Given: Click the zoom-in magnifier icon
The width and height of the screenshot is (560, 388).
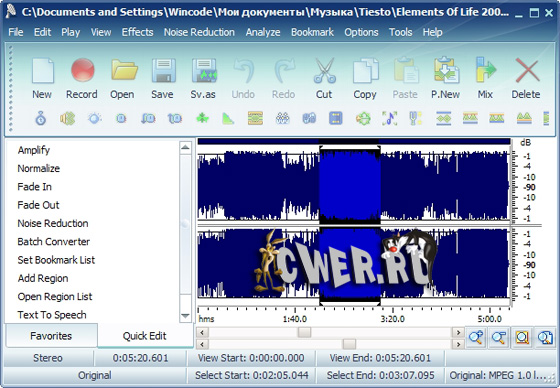Looking at the screenshot, I should pyautogui.click(x=476, y=337).
